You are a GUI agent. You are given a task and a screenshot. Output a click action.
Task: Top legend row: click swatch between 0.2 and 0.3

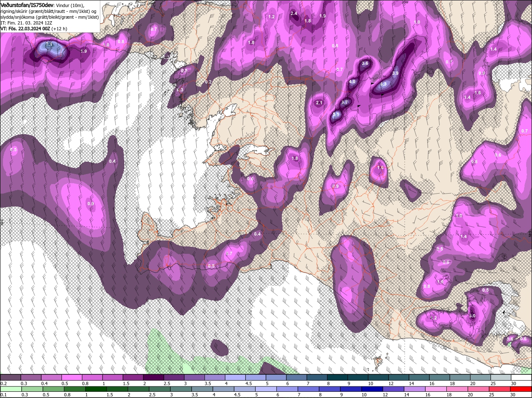click(11, 377)
